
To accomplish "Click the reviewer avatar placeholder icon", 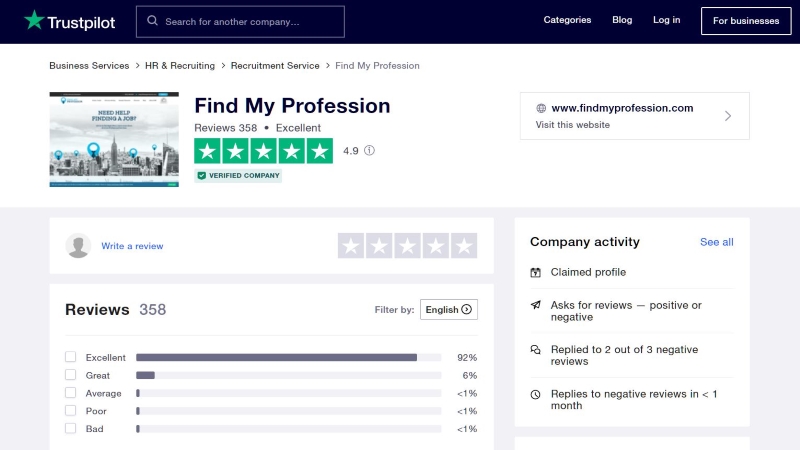I will 78,245.
